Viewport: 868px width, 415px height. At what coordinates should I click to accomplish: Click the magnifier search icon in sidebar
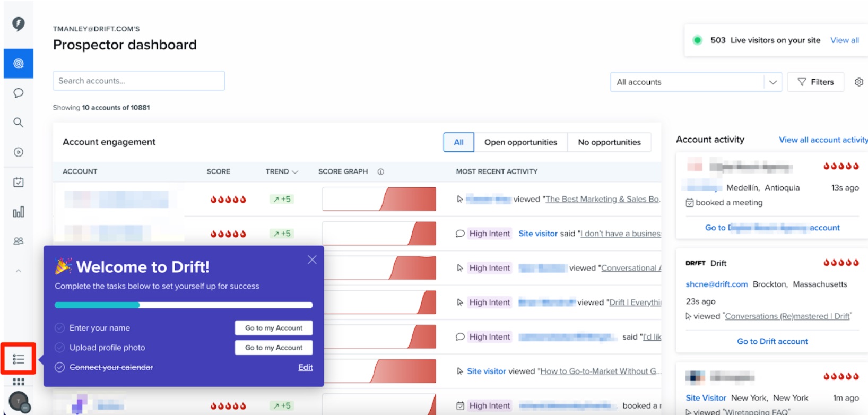[x=19, y=123]
